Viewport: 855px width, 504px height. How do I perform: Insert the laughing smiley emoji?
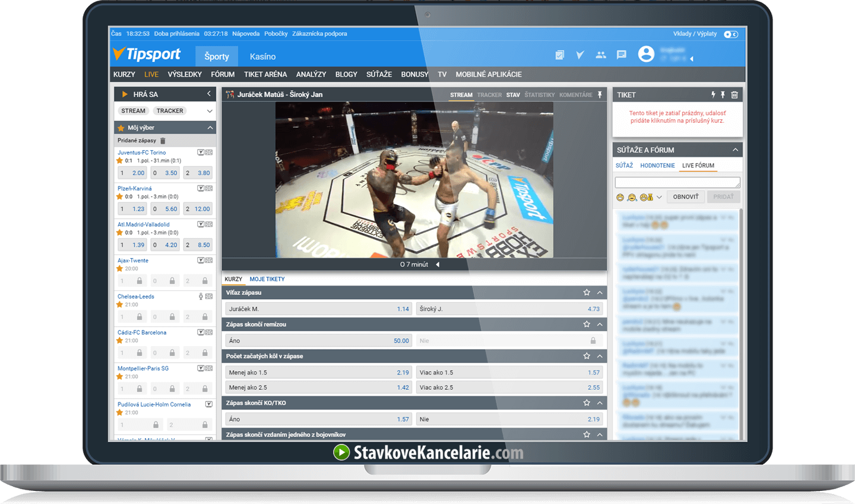(x=620, y=197)
